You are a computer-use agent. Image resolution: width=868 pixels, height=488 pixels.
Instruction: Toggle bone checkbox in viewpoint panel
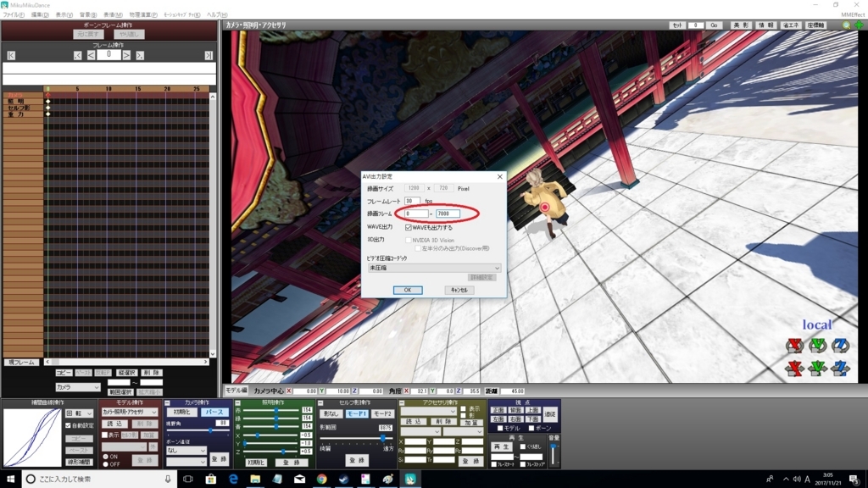coord(531,428)
